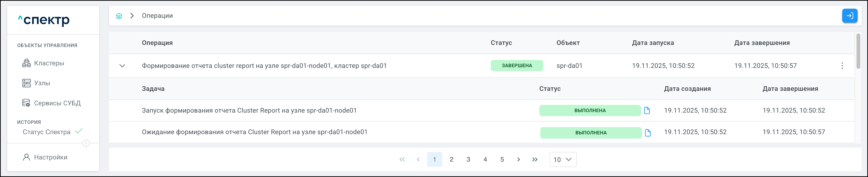Go to page 5
The width and height of the screenshot is (868, 177).
click(x=502, y=159)
